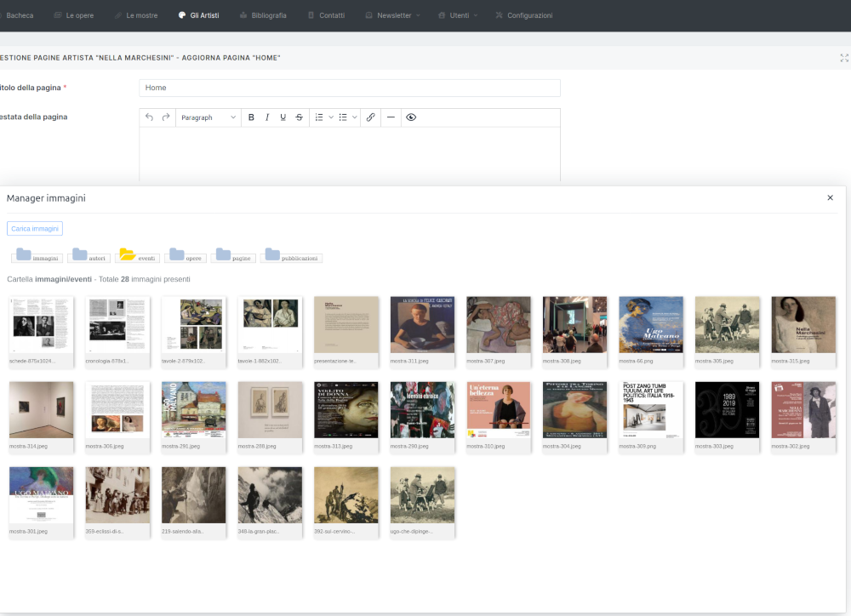The width and height of the screenshot is (851, 616).
Task: Open the pagine folder
Action: coord(233,255)
